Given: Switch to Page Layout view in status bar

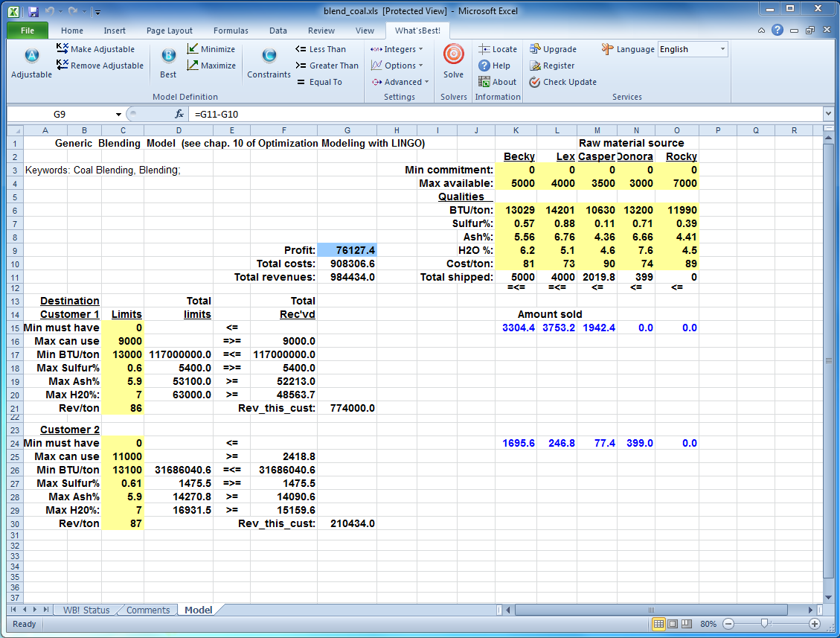Looking at the screenshot, I should click(672, 624).
